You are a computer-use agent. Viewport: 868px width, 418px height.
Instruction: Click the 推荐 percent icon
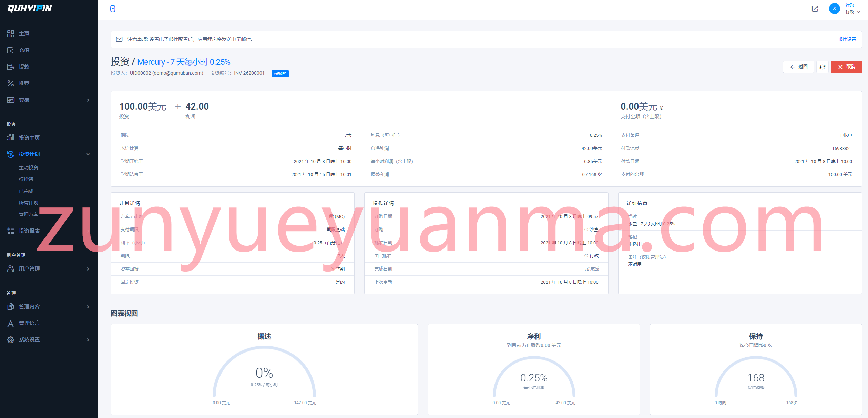(x=11, y=83)
